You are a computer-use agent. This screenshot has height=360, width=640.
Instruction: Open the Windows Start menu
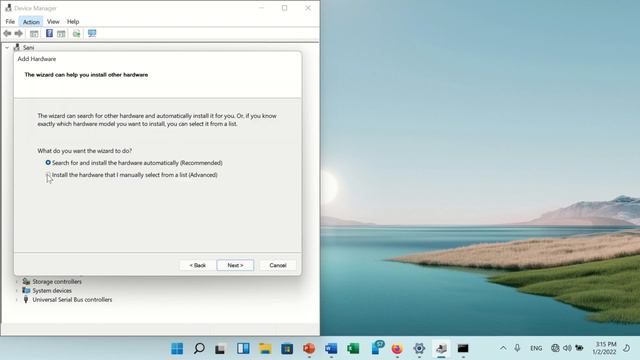[x=177, y=349]
